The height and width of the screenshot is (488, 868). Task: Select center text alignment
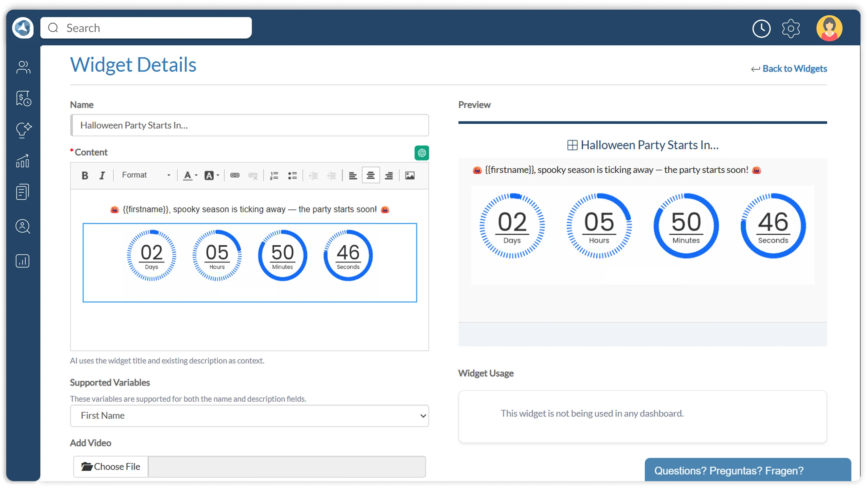[x=371, y=176]
